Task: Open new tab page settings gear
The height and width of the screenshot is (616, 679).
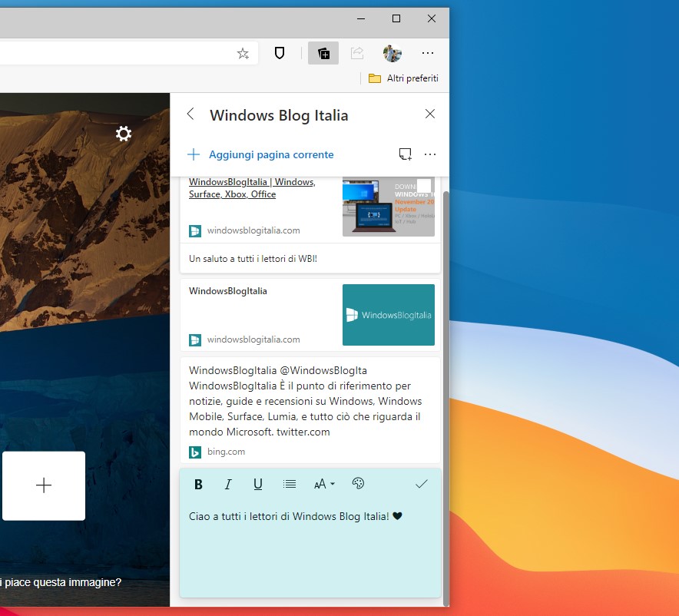Action: tap(124, 134)
